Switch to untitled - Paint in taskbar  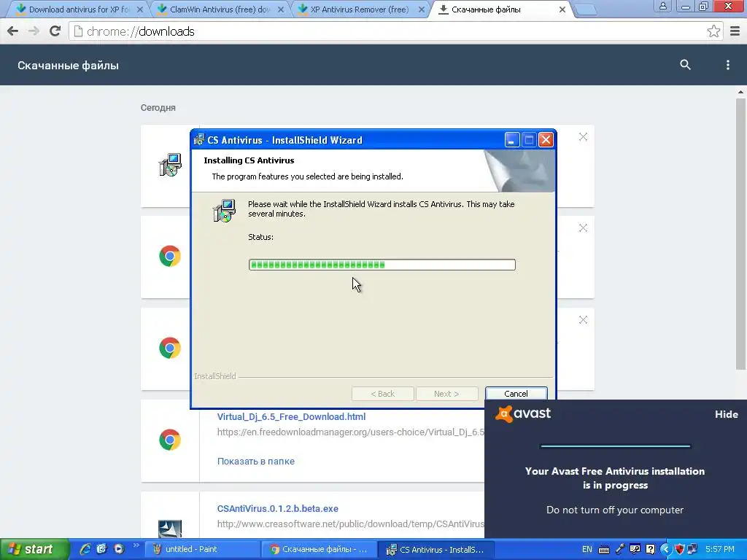coord(201,549)
